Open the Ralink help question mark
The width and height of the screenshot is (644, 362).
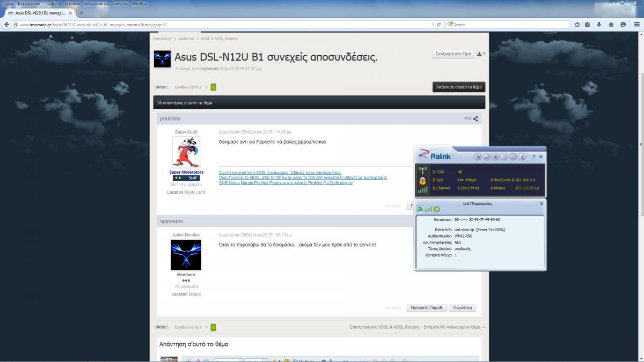[533, 157]
